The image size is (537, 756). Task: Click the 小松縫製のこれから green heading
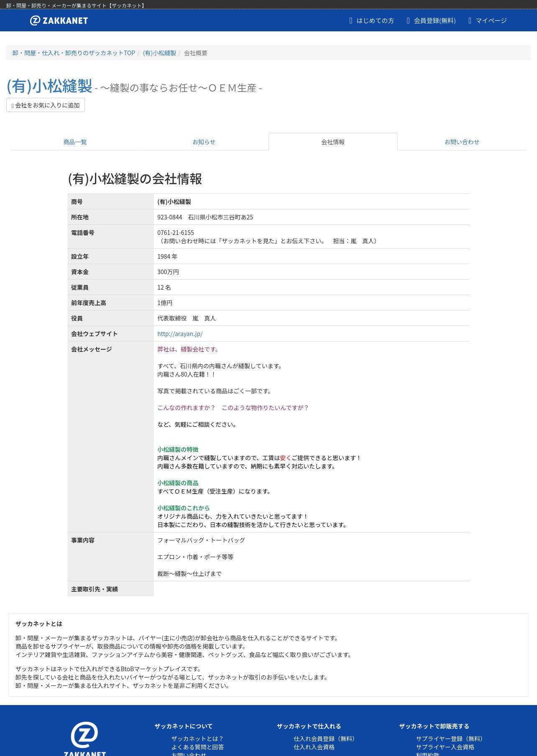pos(184,508)
